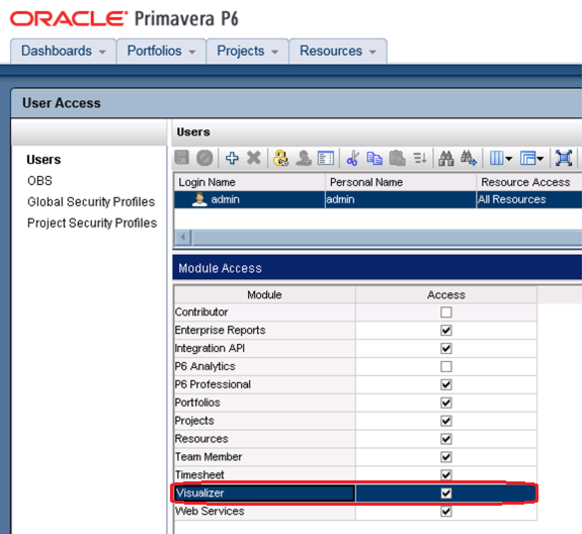The width and height of the screenshot is (582, 534).
Task: Click the add user plus icon
Action: point(232,158)
